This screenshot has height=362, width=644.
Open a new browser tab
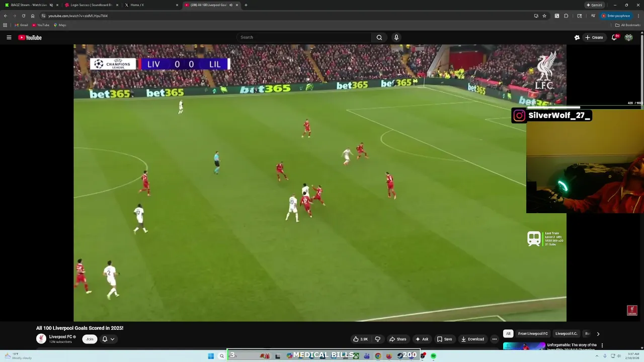(246, 5)
